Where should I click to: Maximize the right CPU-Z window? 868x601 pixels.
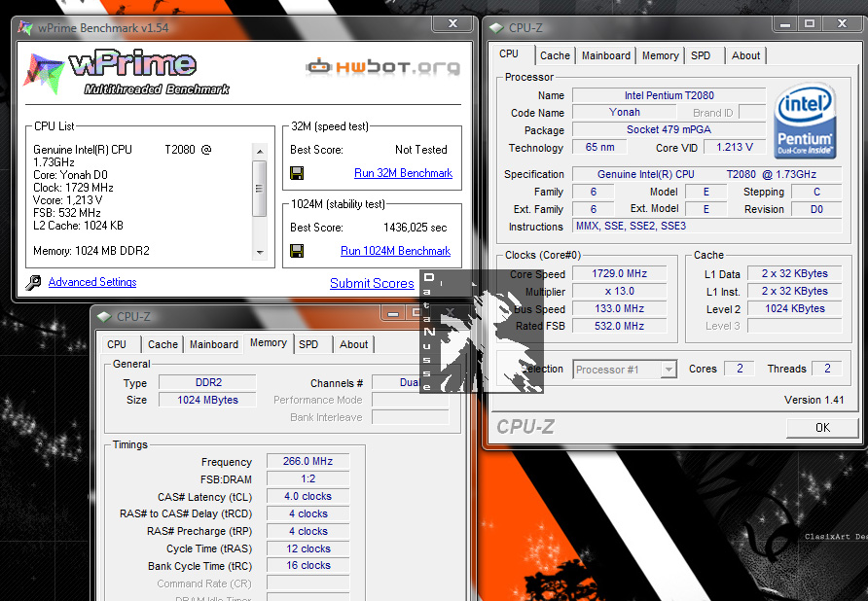810,23
